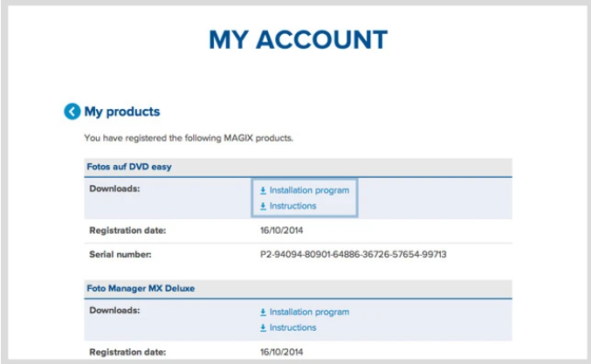Click the MY ACCOUNT page title
The height and width of the screenshot is (364, 591).
299,39
